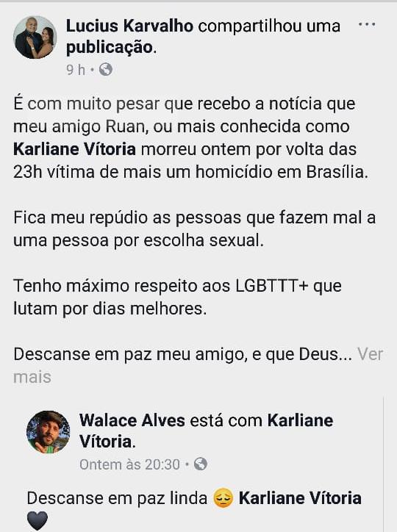The image size is (397, 532).
Task: Click the globe icon next to Ontem às 20:30
Action: click(201, 464)
